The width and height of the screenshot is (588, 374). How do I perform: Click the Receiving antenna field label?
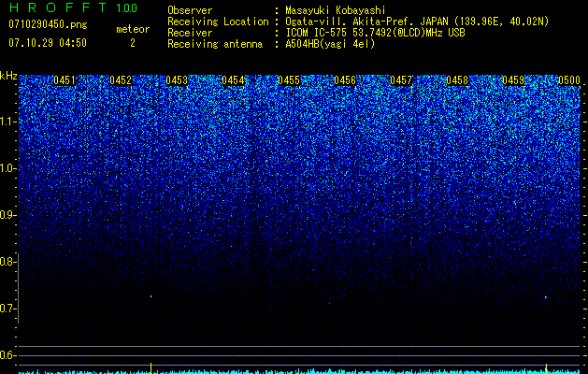tap(215, 44)
